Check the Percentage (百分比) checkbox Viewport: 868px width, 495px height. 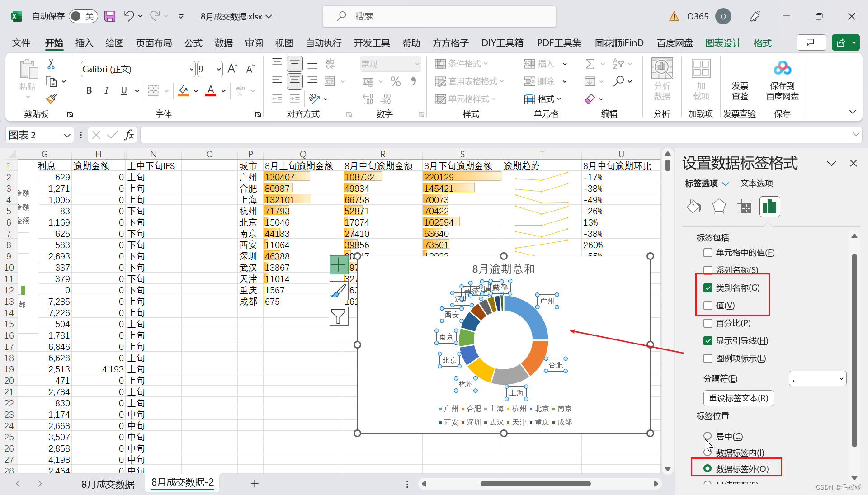tap(708, 323)
